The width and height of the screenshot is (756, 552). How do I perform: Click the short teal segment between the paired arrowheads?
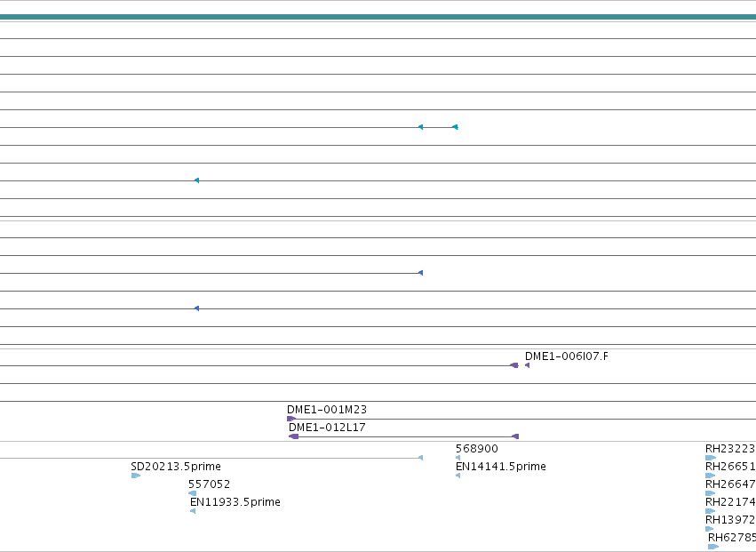pyautogui.click(x=438, y=127)
